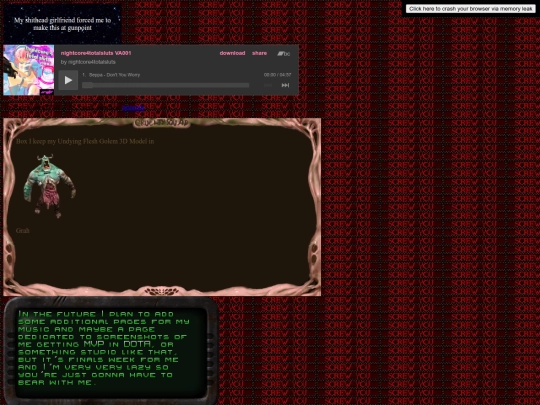Click the anime album art thumbnail
This screenshot has height=405, width=540.
pyautogui.click(x=29, y=70)
